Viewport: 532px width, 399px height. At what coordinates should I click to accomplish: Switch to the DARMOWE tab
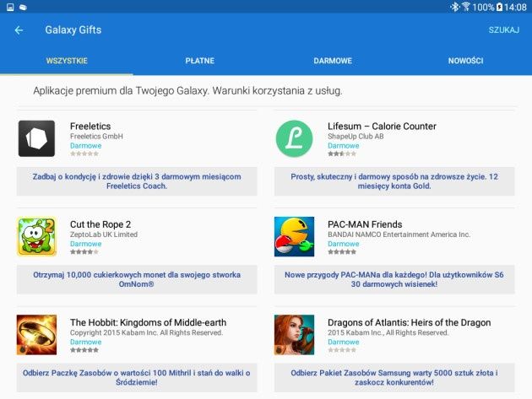(x=333, y=61)
